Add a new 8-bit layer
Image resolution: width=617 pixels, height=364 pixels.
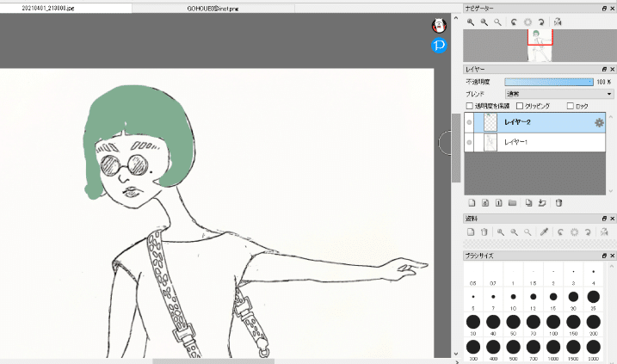point(485,203)
